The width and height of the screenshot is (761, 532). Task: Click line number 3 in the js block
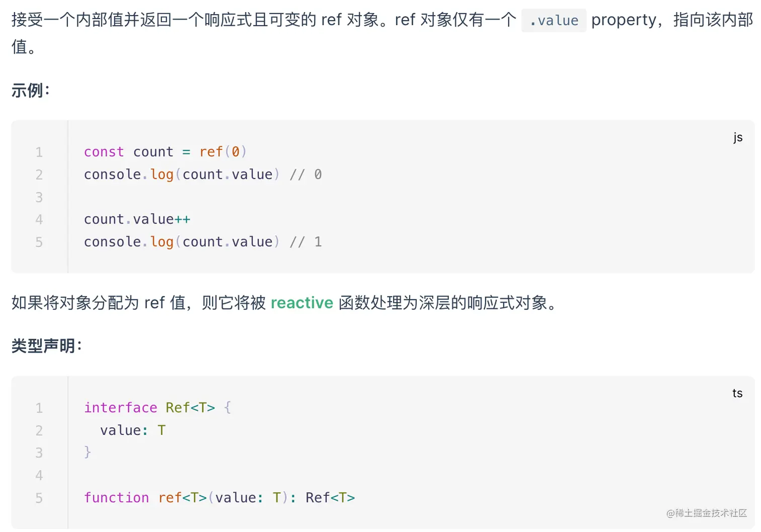click(x=39, y=197)
